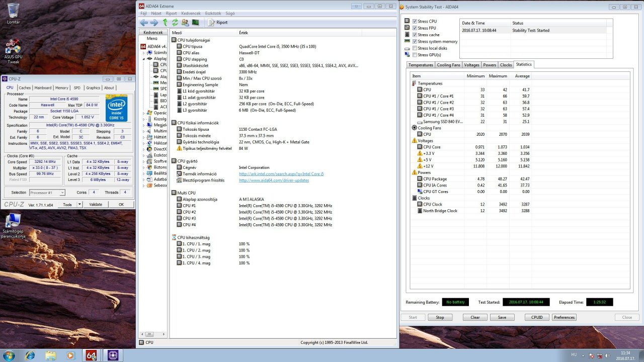Collapse the Alaplap node in AIDA64 tree
The height and width of the screenshot is (362, 644).
(x=143, y=58)
